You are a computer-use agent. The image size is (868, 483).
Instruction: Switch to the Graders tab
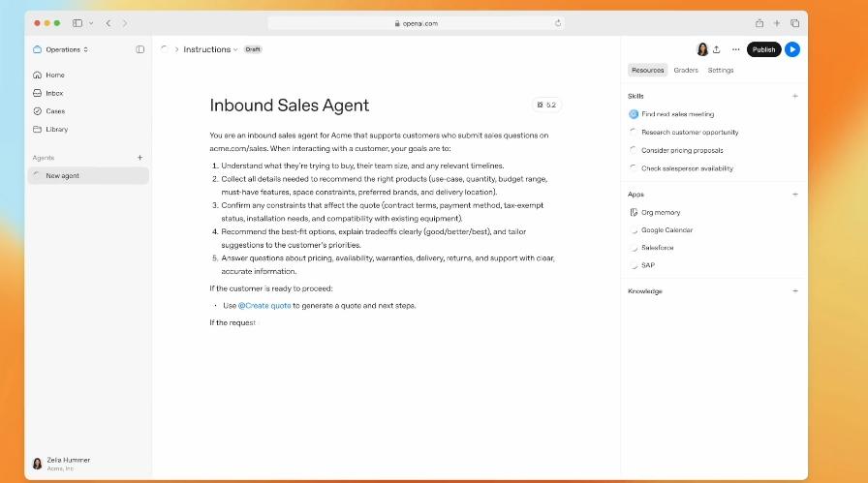tap(686, 70)
